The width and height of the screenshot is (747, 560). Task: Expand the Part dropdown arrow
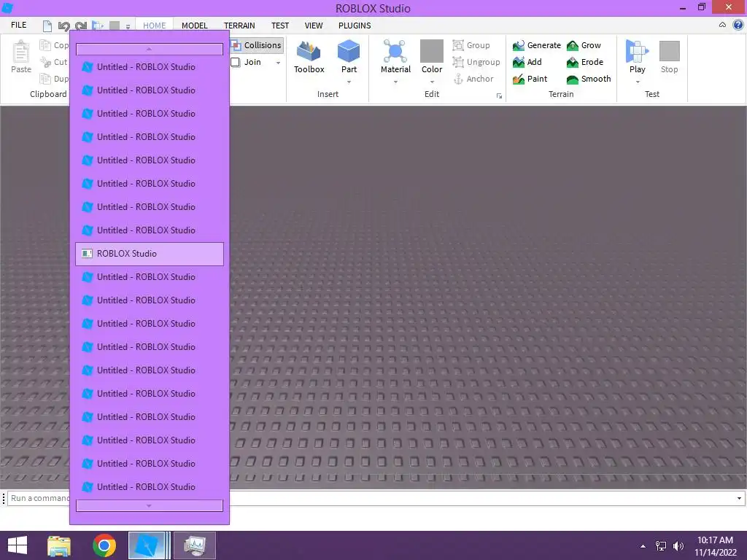(349, 82)
